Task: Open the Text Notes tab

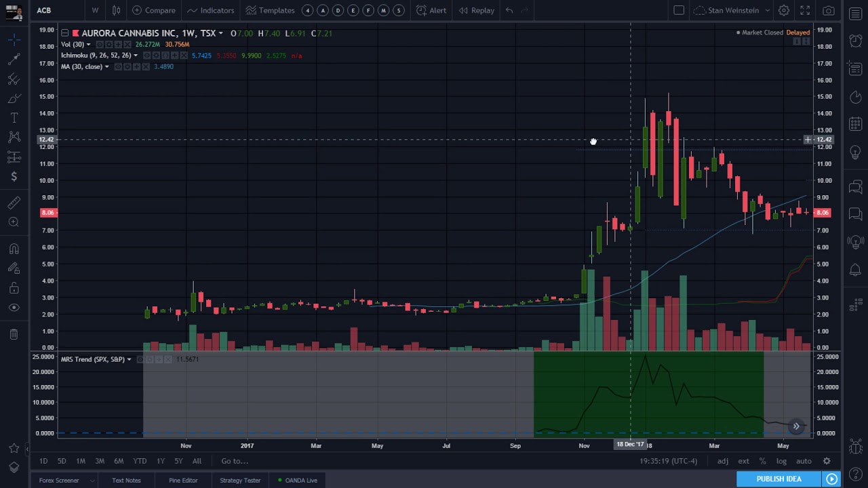Action: click(126, 481)
